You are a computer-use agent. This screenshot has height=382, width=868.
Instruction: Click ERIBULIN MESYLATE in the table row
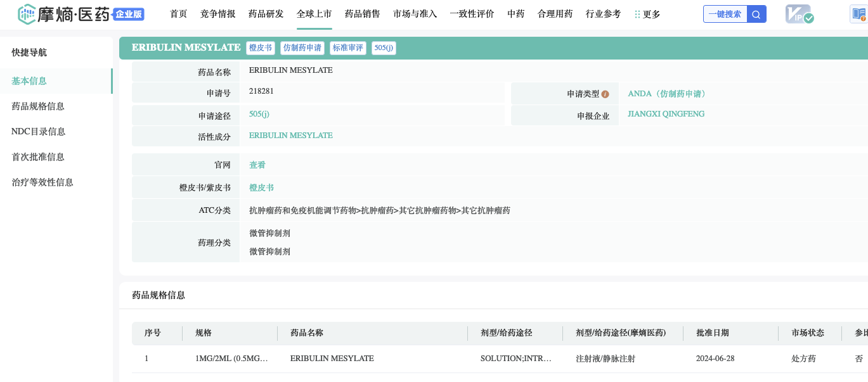(332, 359)
